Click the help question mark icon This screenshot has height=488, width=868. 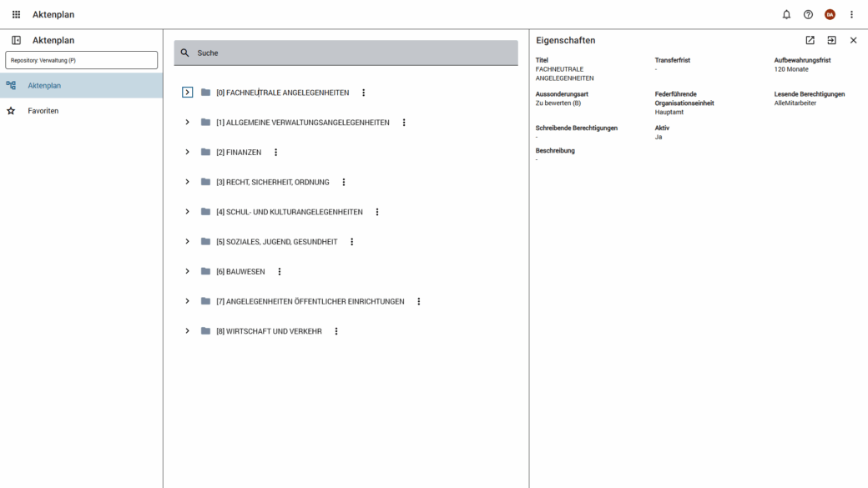tap(808, 14)
